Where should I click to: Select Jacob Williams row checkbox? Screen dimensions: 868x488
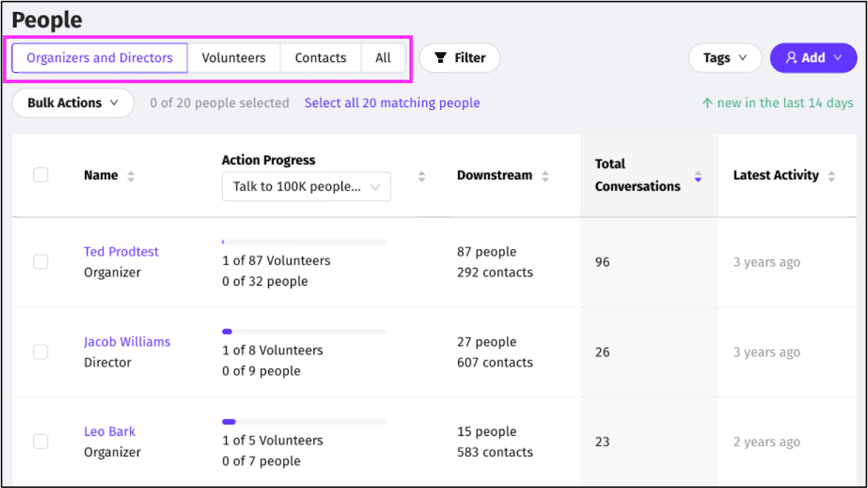(x=41, y=351)
